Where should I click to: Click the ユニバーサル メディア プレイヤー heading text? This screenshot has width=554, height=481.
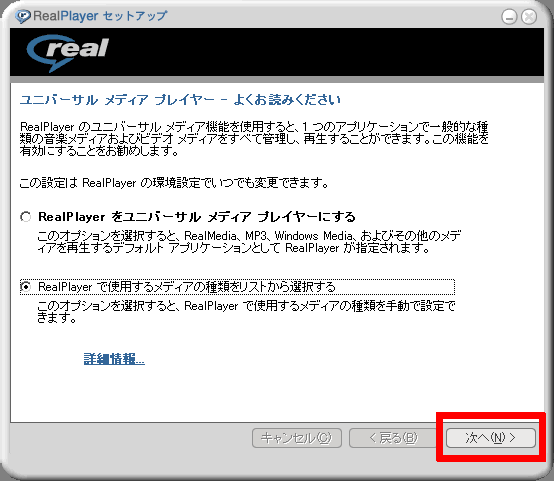(x=180, y=100)
